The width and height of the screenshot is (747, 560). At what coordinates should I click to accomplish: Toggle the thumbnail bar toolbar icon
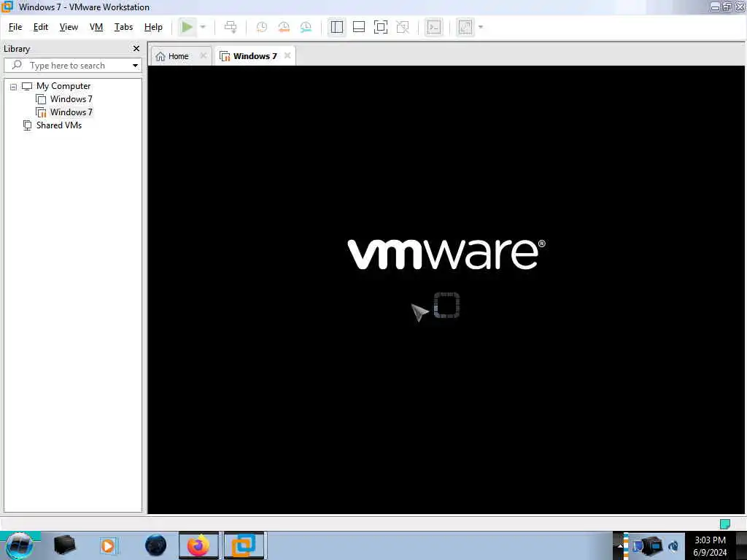click(359, 27)
